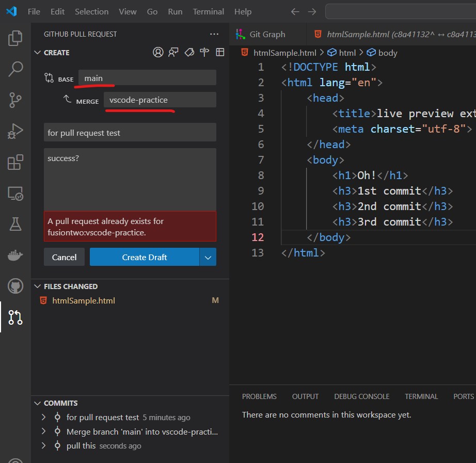
Task: Click the 'pull request already exists' error message
Action: click(x=130, y=227)
